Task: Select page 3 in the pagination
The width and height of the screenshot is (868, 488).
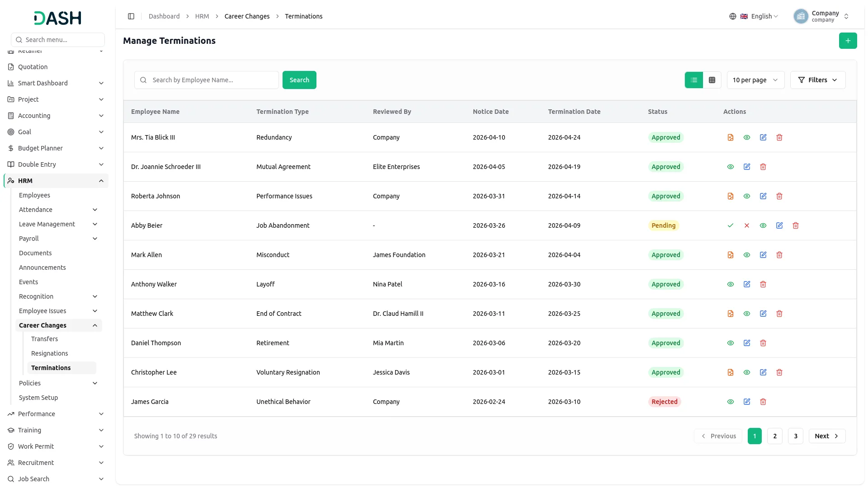Action: point(795,436)
